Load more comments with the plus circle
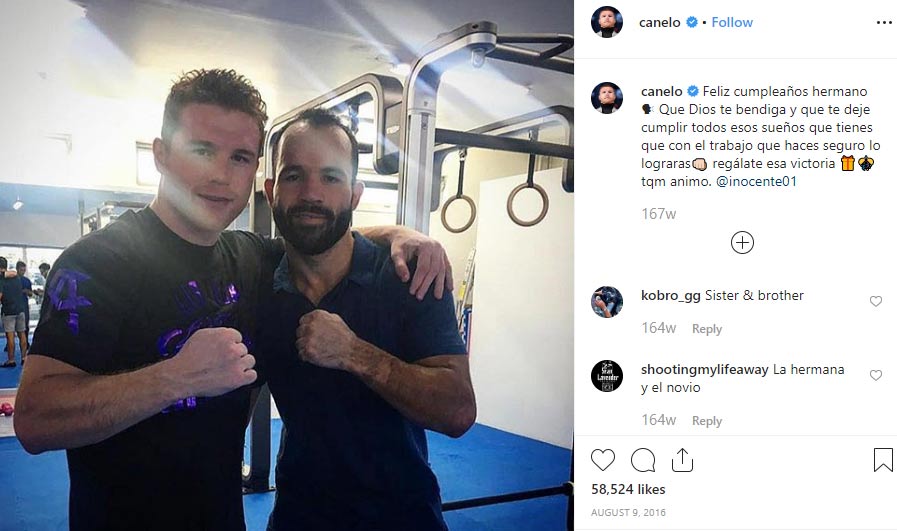Viewport: 897px width, 531px height. click(742, 243)
